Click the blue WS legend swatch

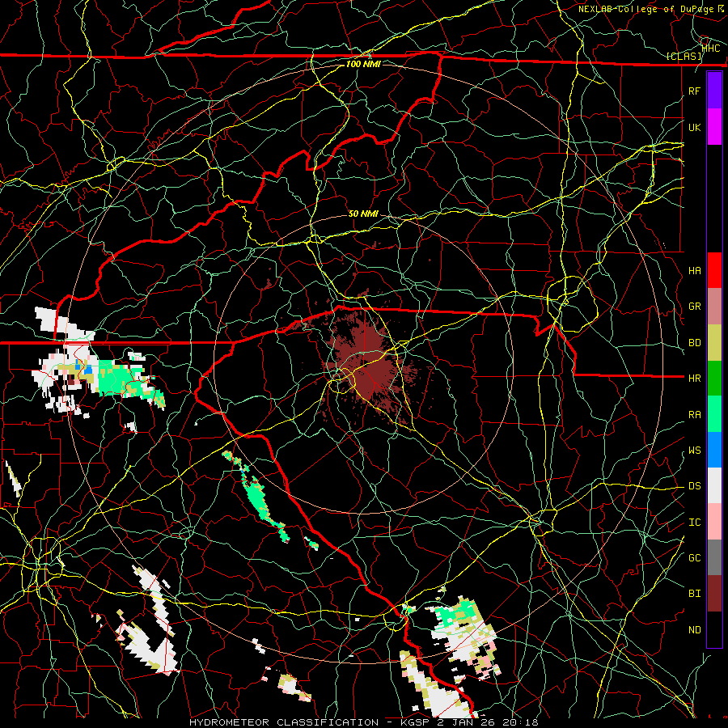(x=714, y=450)
